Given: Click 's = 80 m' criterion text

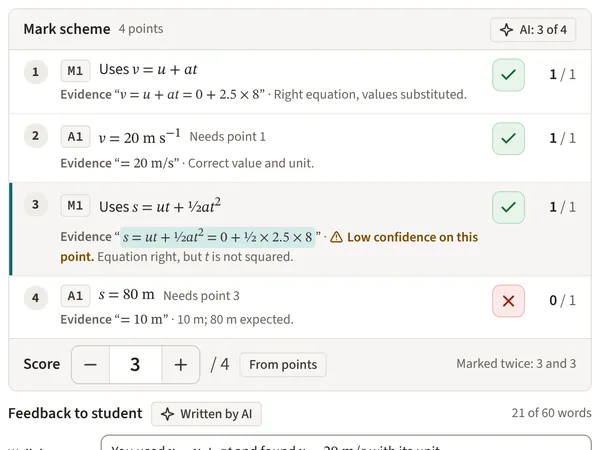Looking at the screenshot, I should pyautogui.click(x=127, y=295).
